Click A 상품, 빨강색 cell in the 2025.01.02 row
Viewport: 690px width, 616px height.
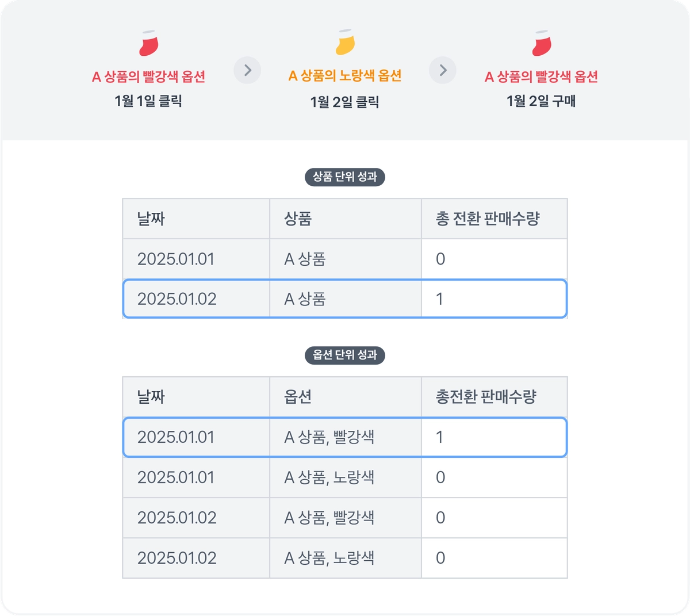coord(329,518)
